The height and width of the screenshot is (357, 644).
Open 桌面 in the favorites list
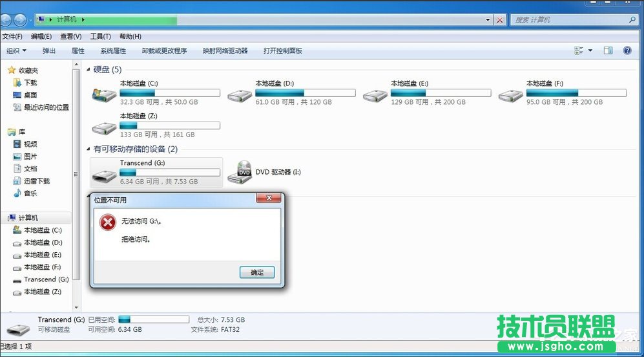(x=30, y=95)
